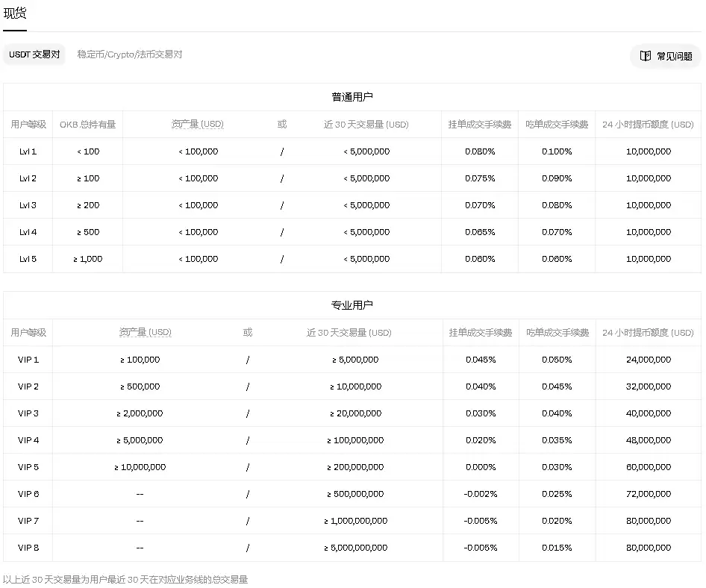The image size is (706, 588).
Task: Click the VIP 8 row at the bottom
Action: click(28, 547)
